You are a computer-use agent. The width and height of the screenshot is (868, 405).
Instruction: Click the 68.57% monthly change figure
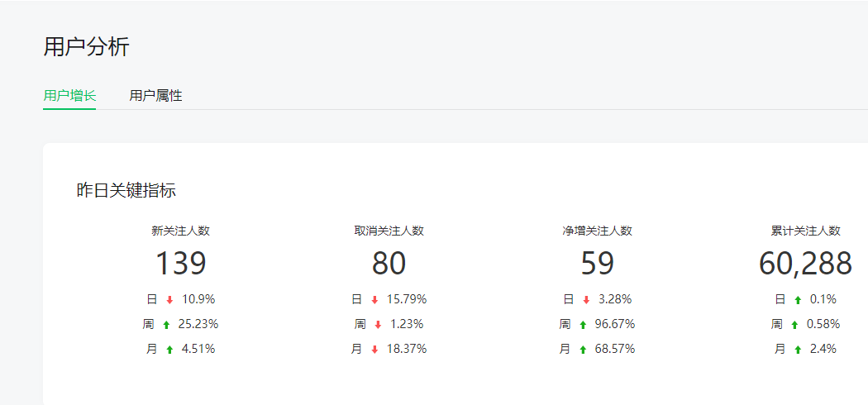[615, 349]
